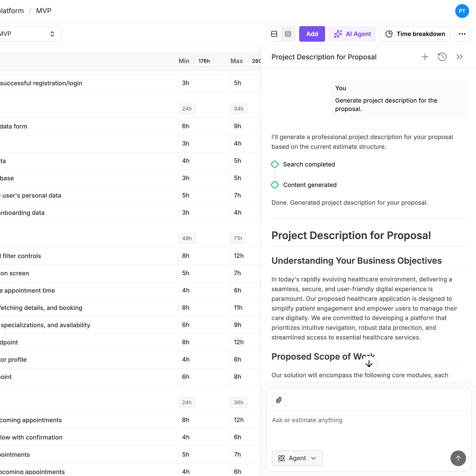The image size is (476, 476).
Task: Start a new chat with plus icon
Action: (x=425, y=57)
